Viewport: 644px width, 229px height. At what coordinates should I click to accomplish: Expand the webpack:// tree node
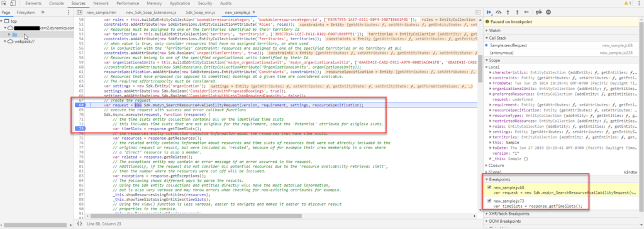click(5, 42)
